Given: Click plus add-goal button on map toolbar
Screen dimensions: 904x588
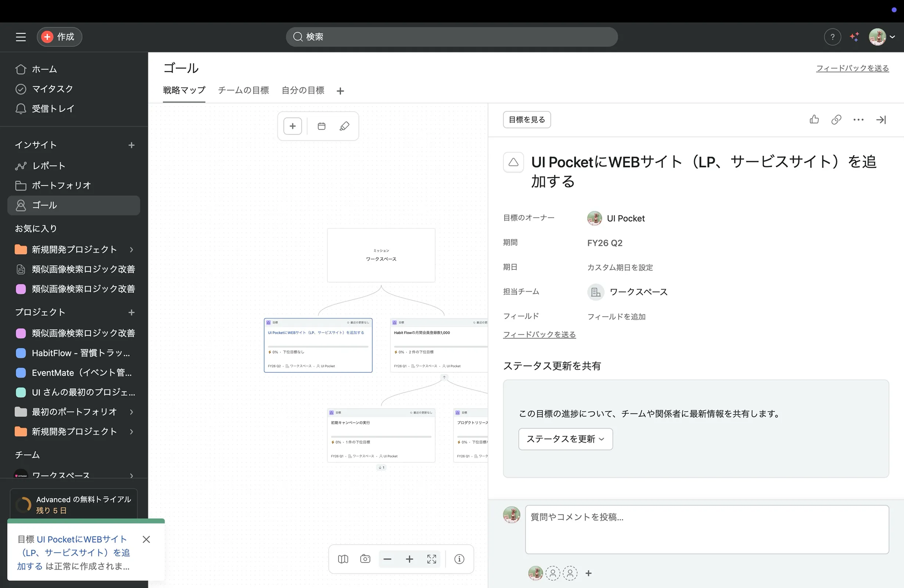Looking at the screenshot, I should click(x=293, y=126).
